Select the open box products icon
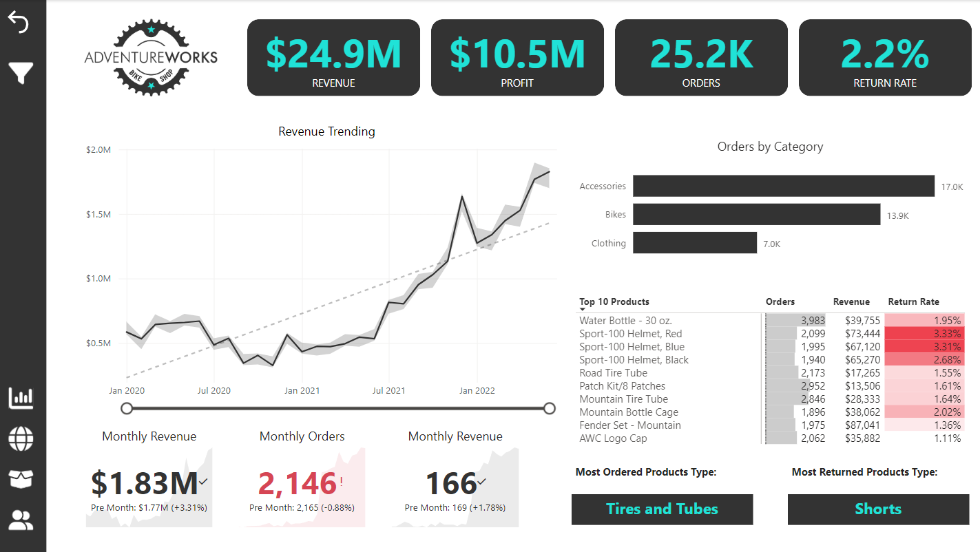This screenshot has height=552, width=980. [21, 479]
